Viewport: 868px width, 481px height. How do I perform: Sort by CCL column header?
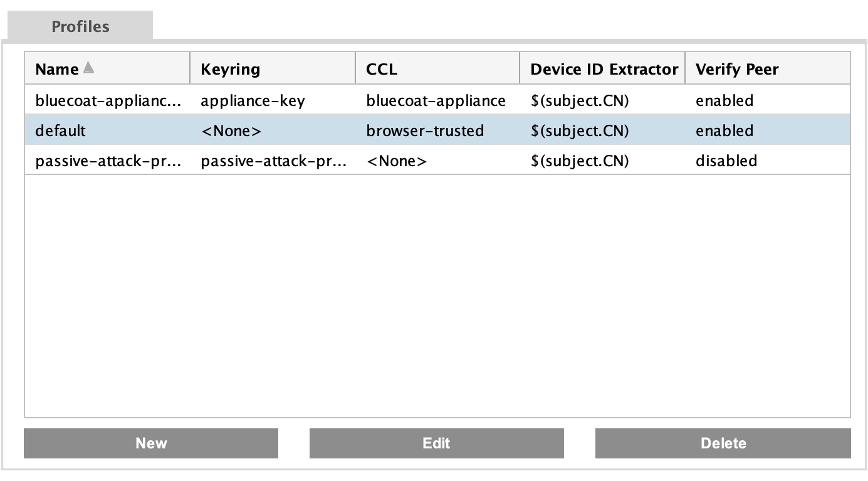click(382, 69)
